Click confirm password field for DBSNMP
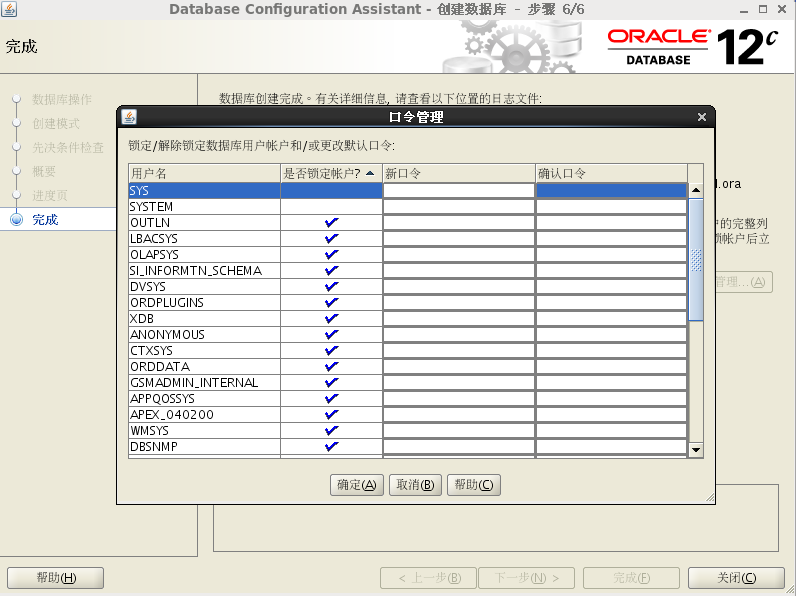Image resolution: width=796 pixels, height=596 pixels. point(612,446)
